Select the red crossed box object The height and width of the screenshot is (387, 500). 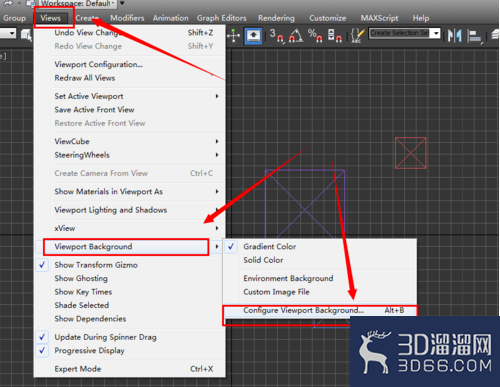[x=410, y=153]
